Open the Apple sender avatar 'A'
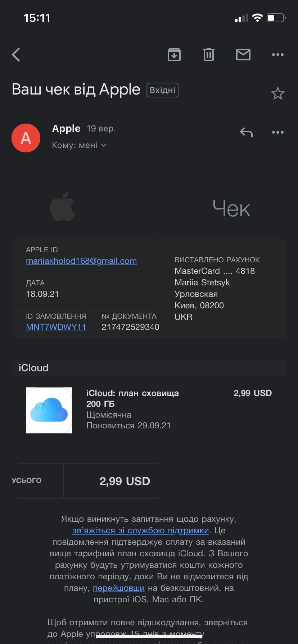 pyautogui.click(x=26, y=138)
